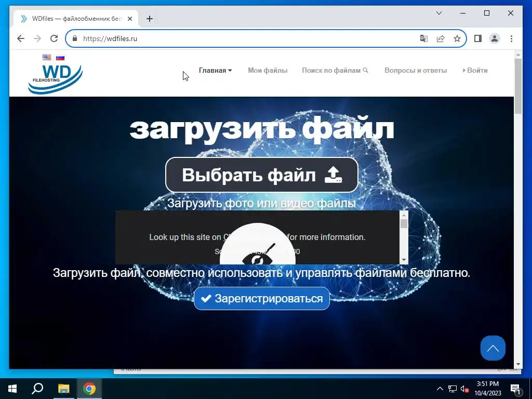Open the Windows Start menu
The height and width of the screenshot is (399, 532).
pyautogui.click(x=12, y=389)
